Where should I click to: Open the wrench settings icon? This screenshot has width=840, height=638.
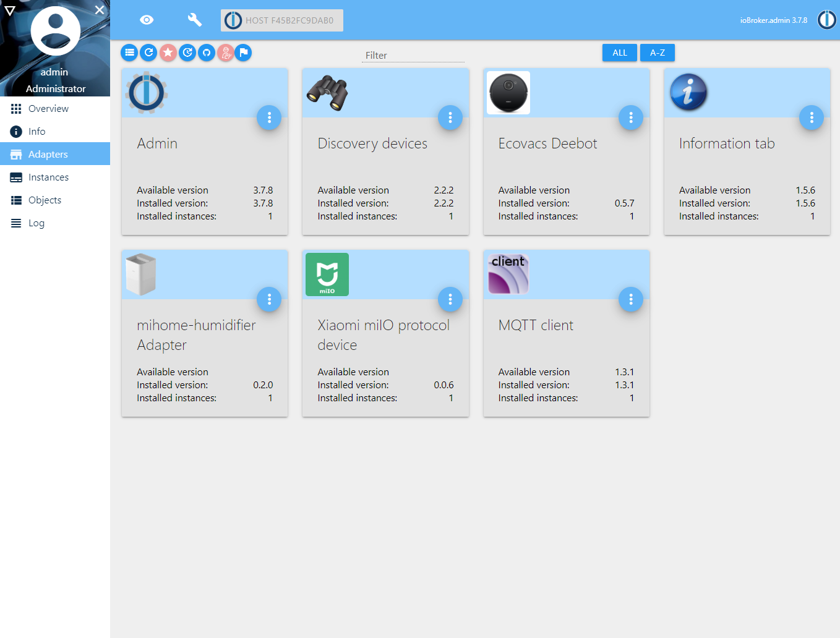[195, 20]
